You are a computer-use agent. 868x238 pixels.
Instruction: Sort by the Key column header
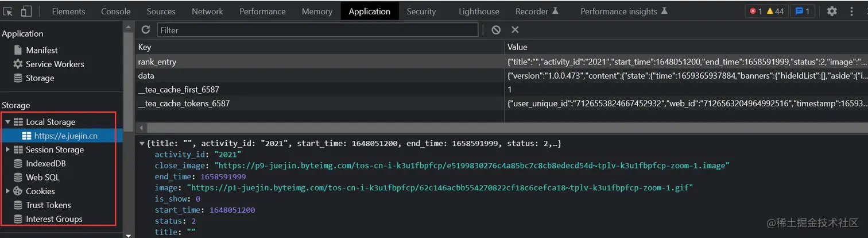click(x=320, y=47)
